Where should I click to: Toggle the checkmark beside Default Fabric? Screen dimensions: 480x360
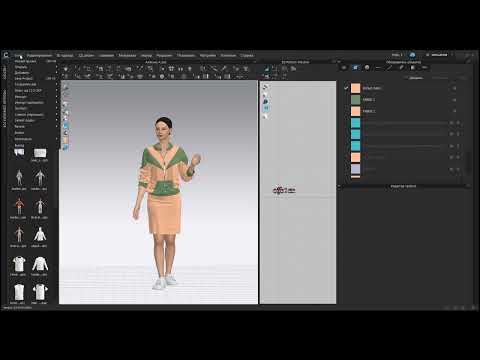(346, 88)
